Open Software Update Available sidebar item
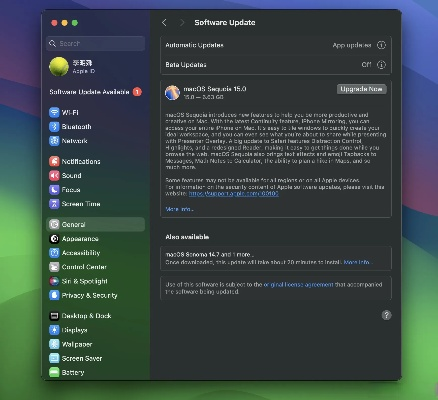 (95, 92)
